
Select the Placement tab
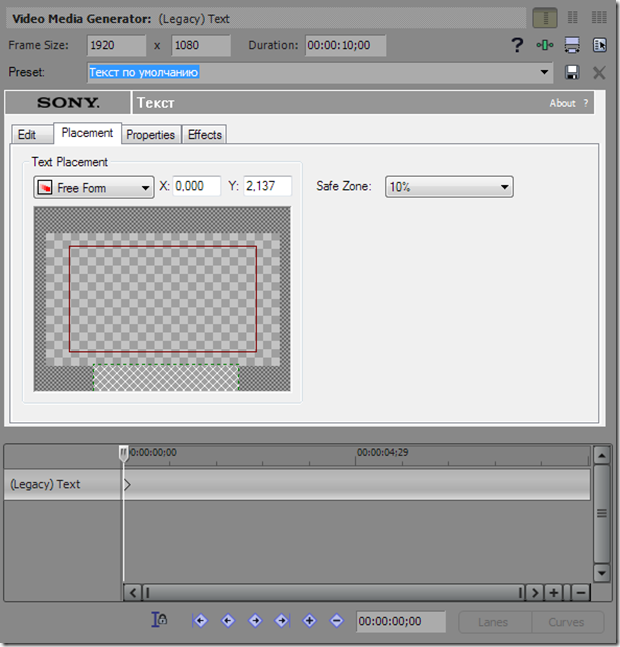[x=87, y=133]
